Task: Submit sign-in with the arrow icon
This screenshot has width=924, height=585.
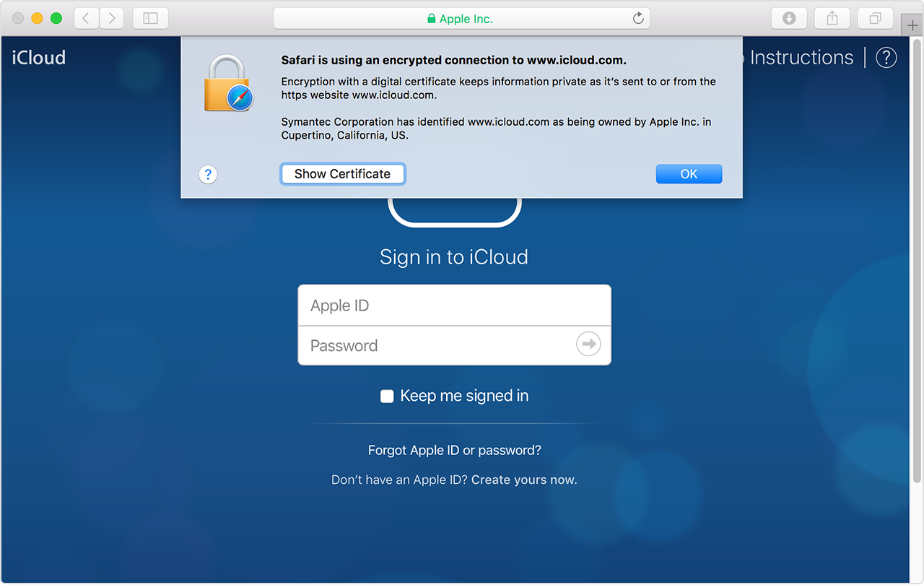Action: click(x=588, y=344)
